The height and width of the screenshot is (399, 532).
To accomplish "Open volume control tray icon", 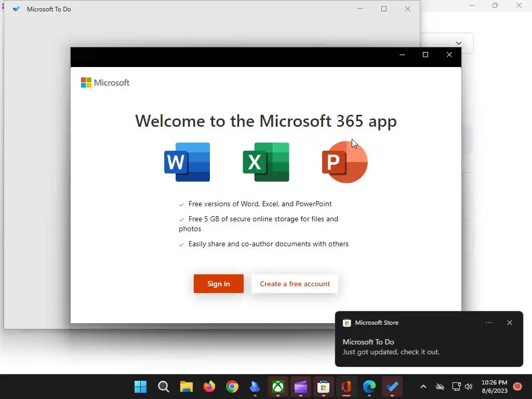I will pyautogui.click(x=469, y=387).
